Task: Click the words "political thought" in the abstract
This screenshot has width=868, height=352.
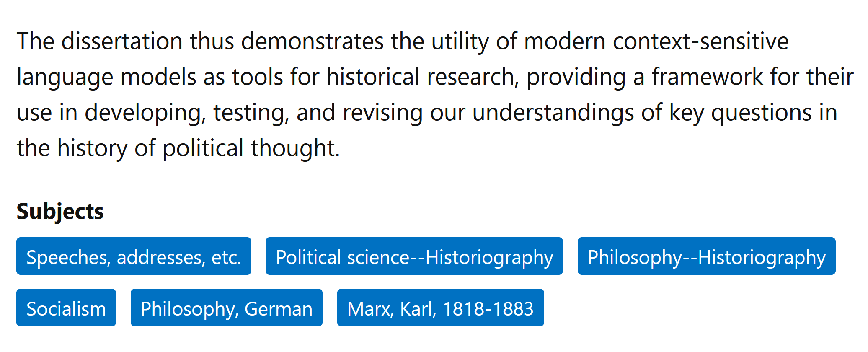Action: (x=251, y=148)
